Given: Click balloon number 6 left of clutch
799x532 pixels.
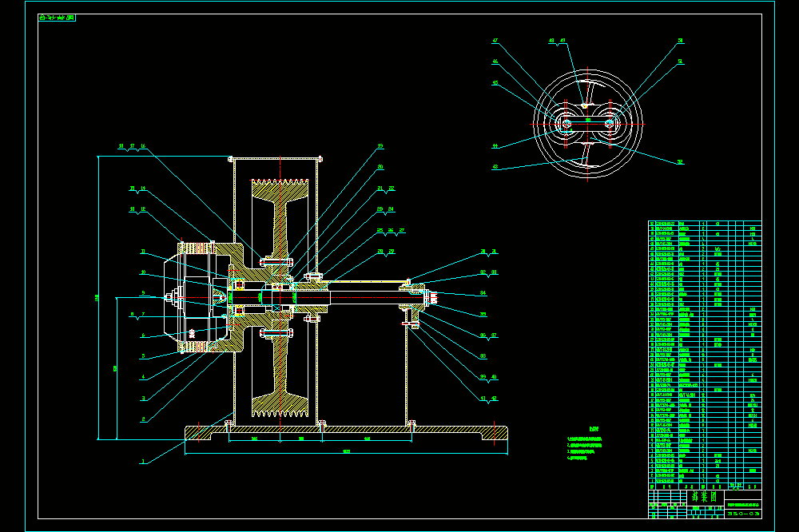Looking at the screenshot, I should point(143,335).
